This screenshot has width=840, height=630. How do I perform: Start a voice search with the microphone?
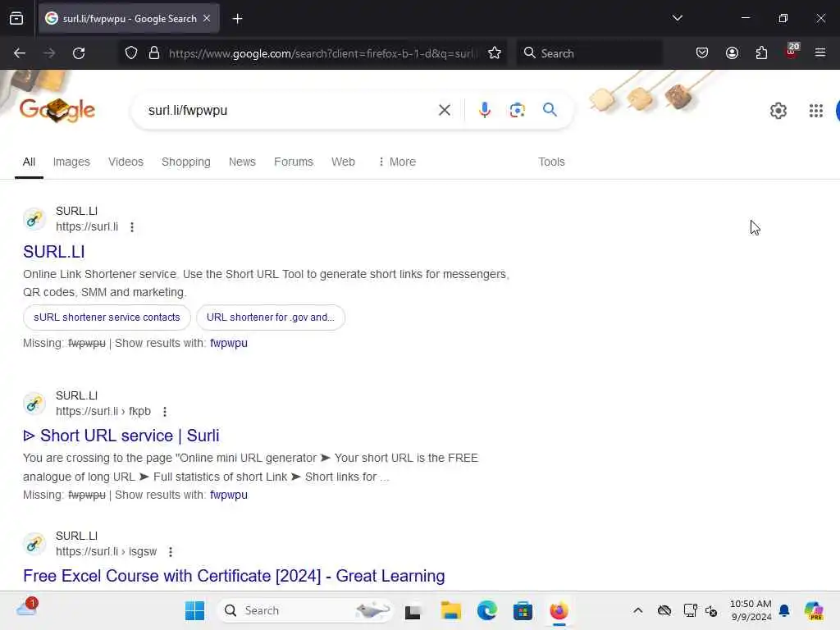point(484,111)
